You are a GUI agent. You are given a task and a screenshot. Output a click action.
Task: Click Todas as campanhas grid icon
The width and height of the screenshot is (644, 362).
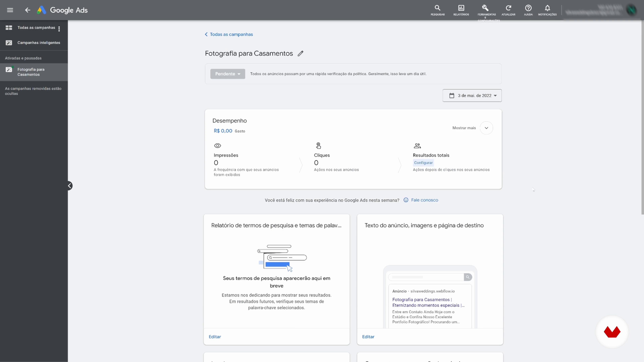pos(9,27)
